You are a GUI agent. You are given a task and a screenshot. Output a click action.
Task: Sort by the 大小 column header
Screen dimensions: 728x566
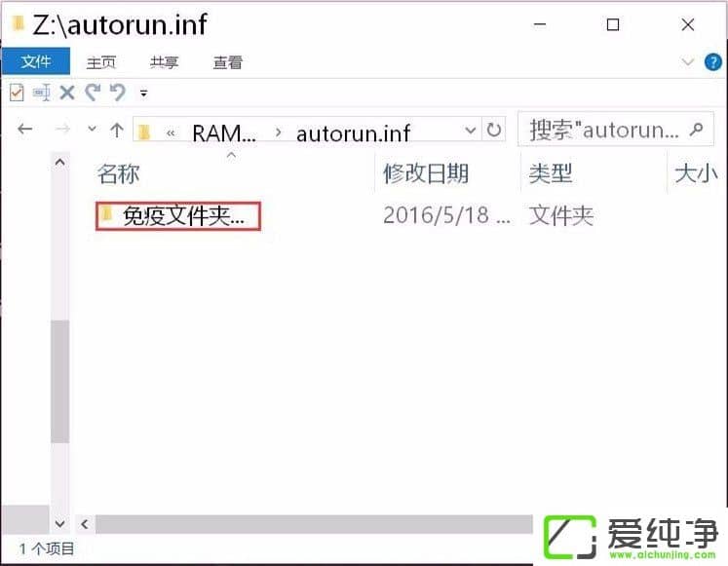pyautogui.click(x=696, y=174)
